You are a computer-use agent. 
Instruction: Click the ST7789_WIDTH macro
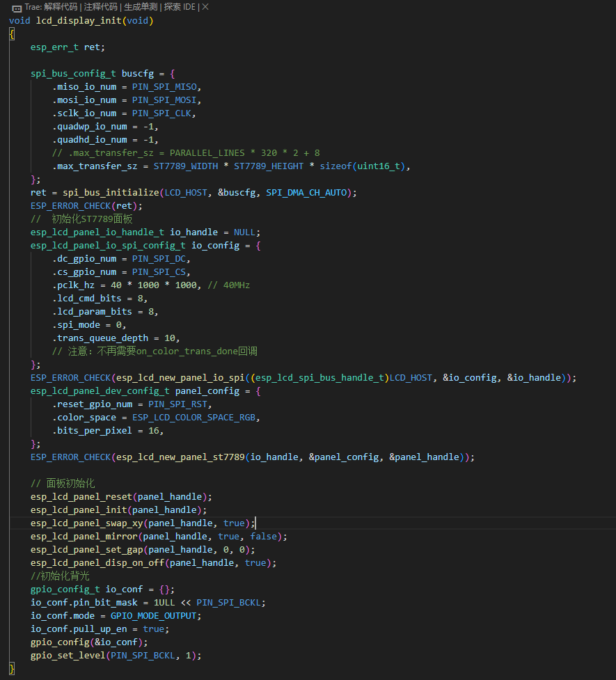tap(186, 166)
